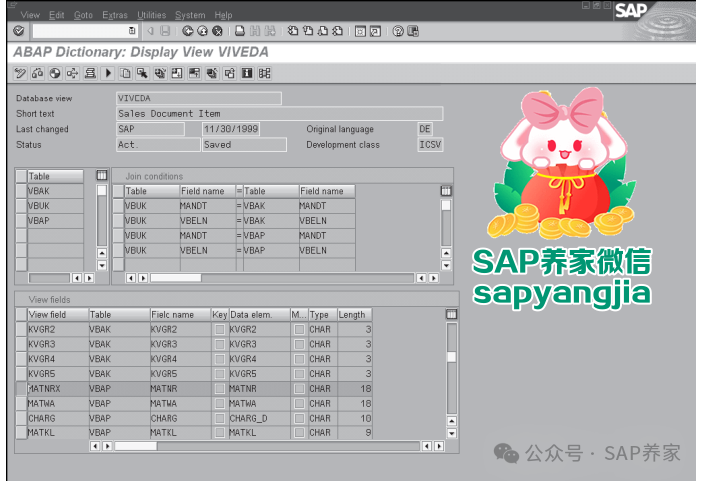Viewport: 703px width, 481px height.
Task: Click the cursor selection icon in application toolbar
Action: [x=143, y=73]
